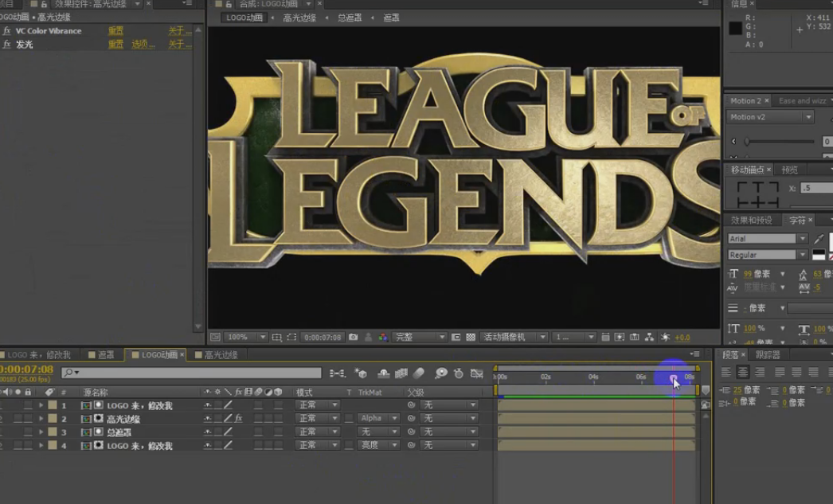Click the timeline layer search field
The width and height of the screenshot is (833, 504).
point(191,373)
